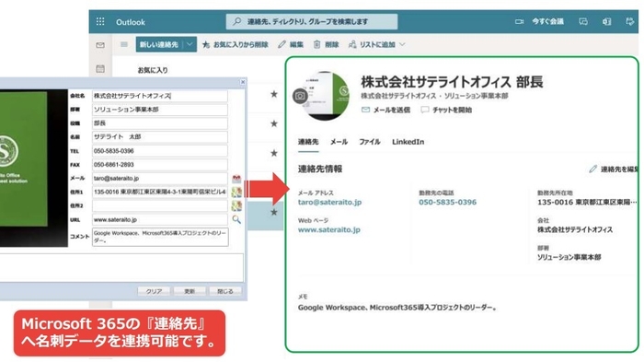Select the メモ text Google Workspace note
Viewport: 644px width, 362px height.
tap(397, 308)
